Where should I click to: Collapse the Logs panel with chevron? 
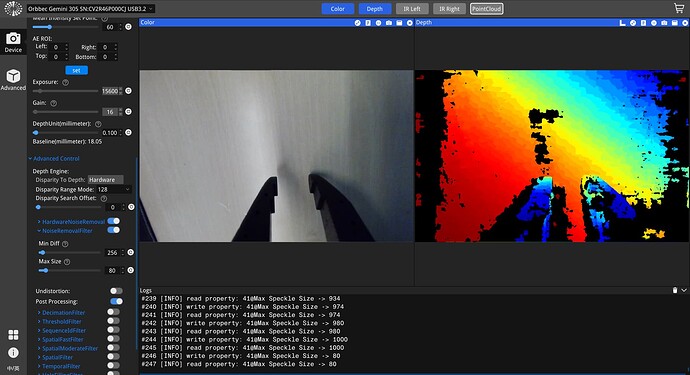pyautogui.click(x=684, y=290)
